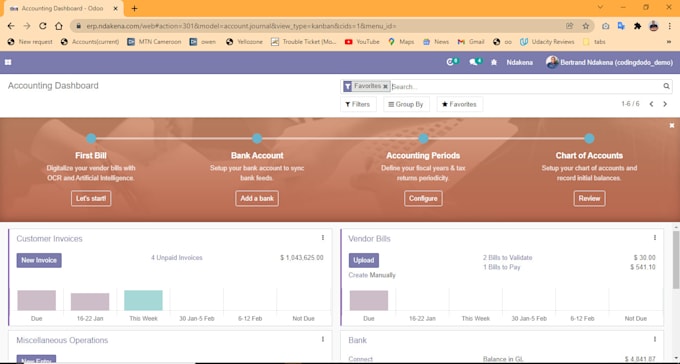Open 4 Unpaid Invoices link

tap(177, 258)
